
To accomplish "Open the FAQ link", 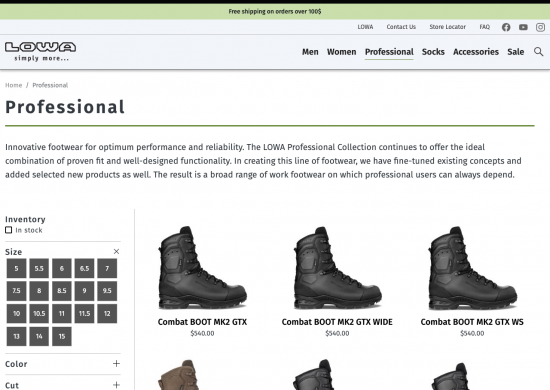I will pyautogui.click(x=485, y=27).
